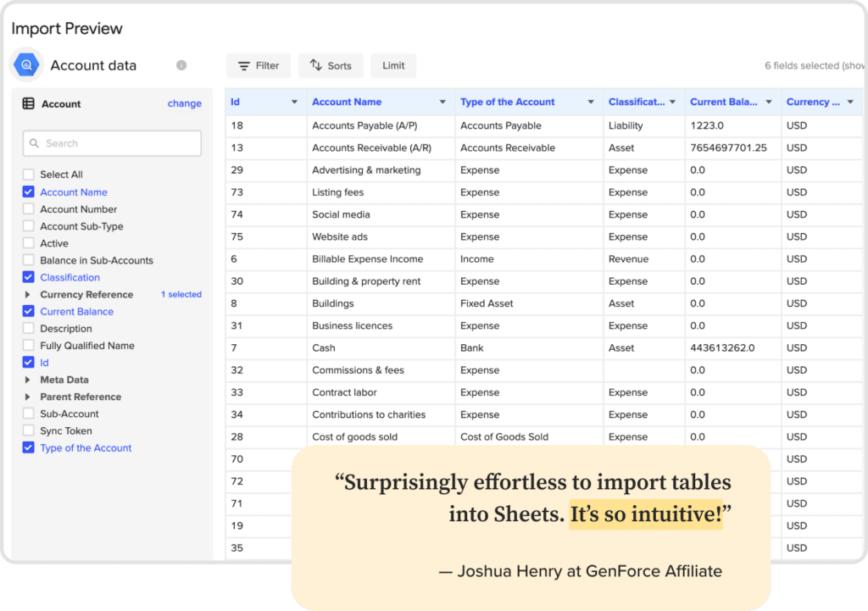Select the 1223.0 balance cell
This screenshot has height=611, width=868.
pyautogui.click(x=733, y=125)
